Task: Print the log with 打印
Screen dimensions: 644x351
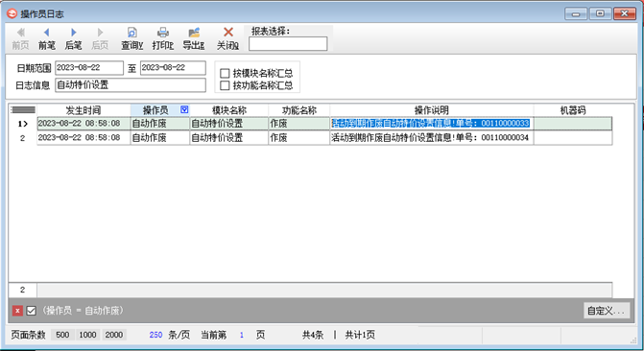Action: coord(163,38)
